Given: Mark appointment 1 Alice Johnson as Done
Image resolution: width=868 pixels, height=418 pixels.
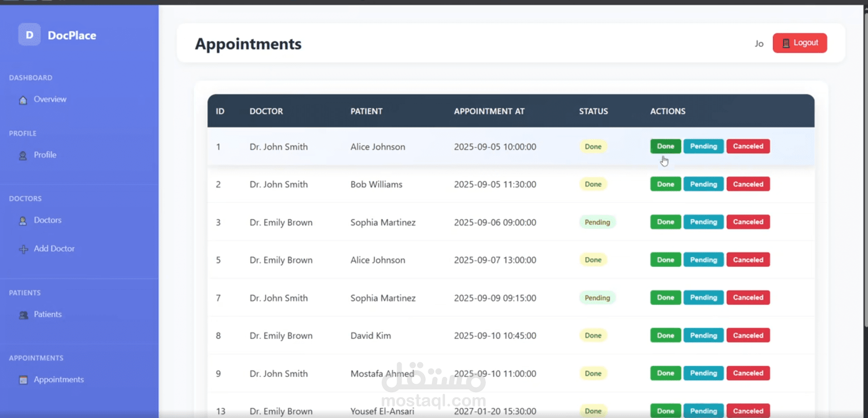Looking at the screenshot, I should [665, 146].
